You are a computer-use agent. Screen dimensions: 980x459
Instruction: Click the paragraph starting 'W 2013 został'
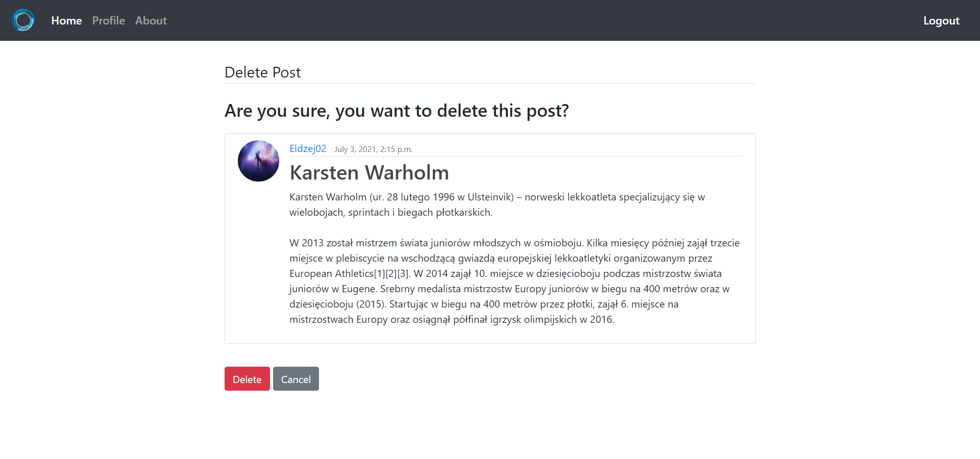pyautogui.click(x=514, y=281)
